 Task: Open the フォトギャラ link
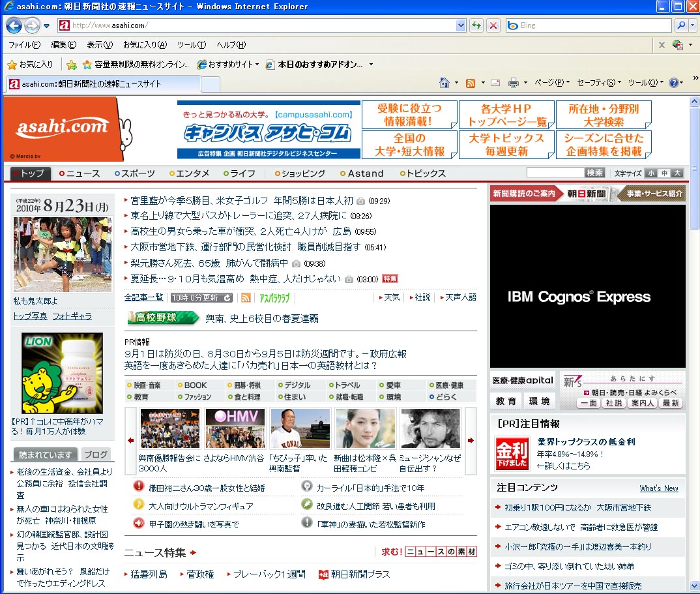pos(72,316)
